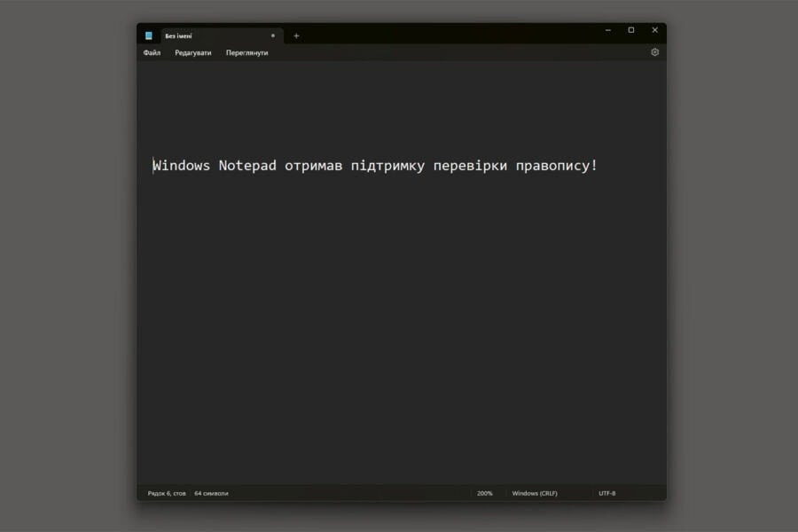Open the Переглянути menu
The image size is (798, 532).
click(246, 53)
